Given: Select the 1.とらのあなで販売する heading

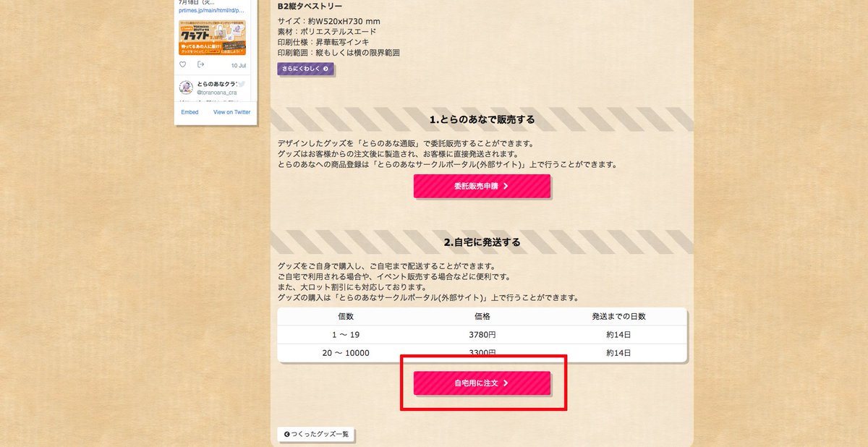Looking at the screenshot, I should 482,119.
